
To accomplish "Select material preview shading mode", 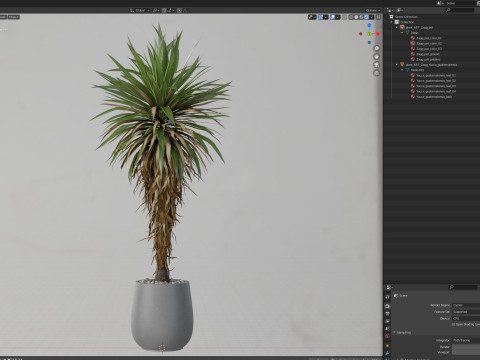I will [361, 17].
